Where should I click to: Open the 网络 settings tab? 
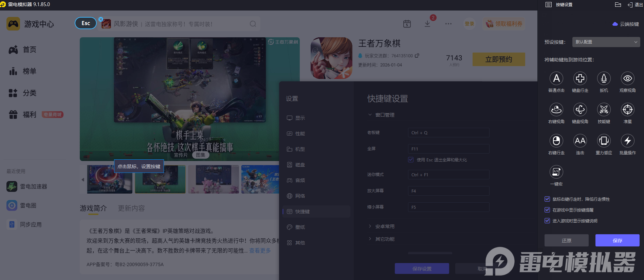click(316, 196)
